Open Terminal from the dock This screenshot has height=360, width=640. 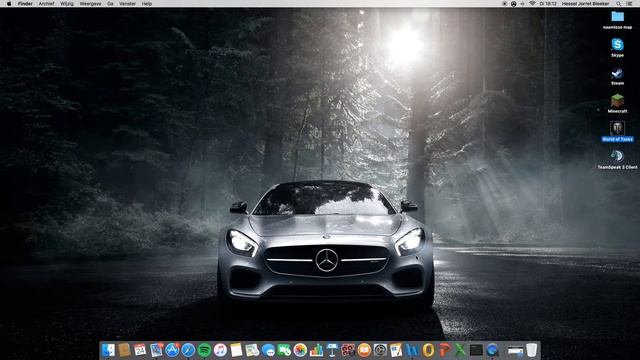476,350
